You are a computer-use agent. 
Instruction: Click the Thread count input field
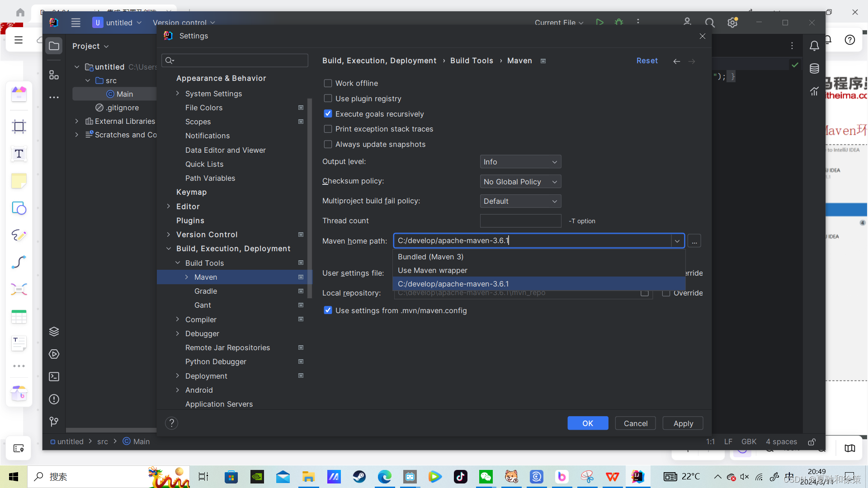(520, 221)
